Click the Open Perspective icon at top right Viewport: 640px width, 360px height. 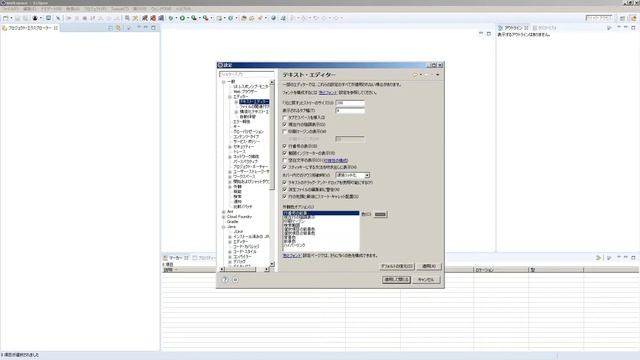click(622, 18)
